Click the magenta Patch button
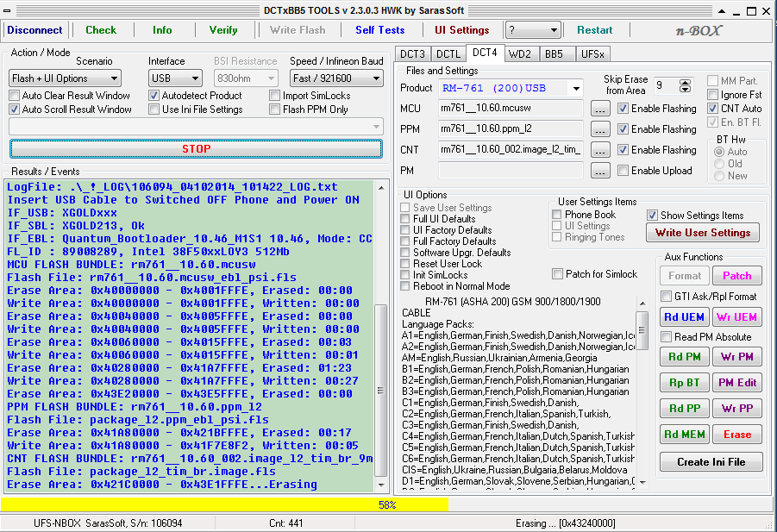This screenshot has height=532, width=777. tap(736, 276)
